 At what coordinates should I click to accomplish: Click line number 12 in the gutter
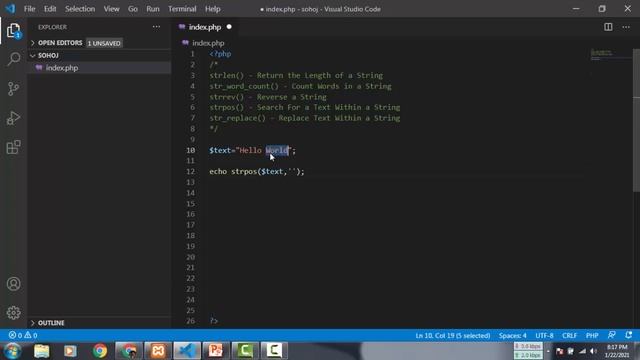pyautogui.click(x=191, y=171)
